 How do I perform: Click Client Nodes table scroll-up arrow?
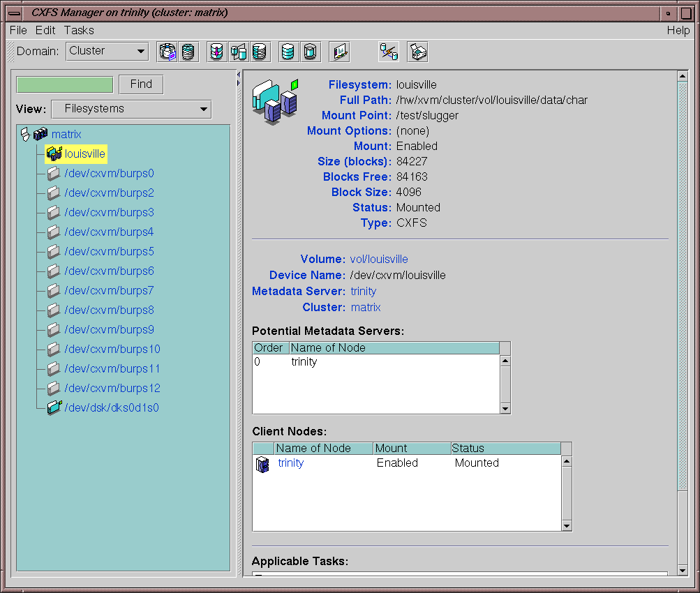click(567, 461)
